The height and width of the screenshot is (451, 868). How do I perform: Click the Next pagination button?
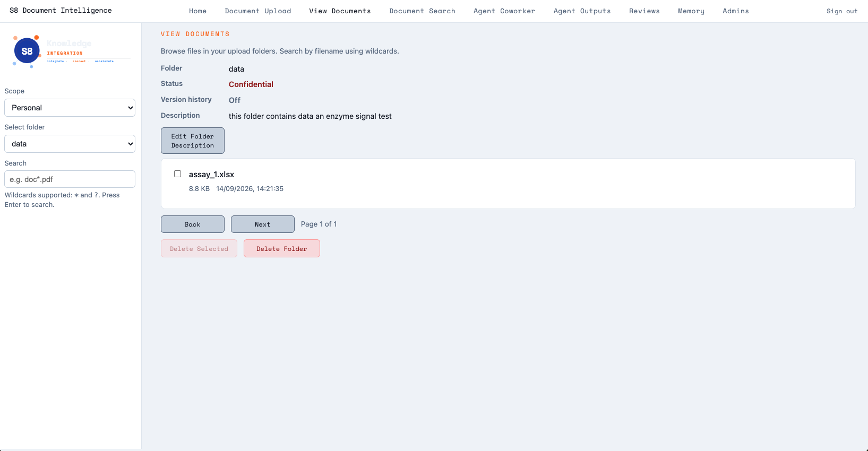(263, 224)
